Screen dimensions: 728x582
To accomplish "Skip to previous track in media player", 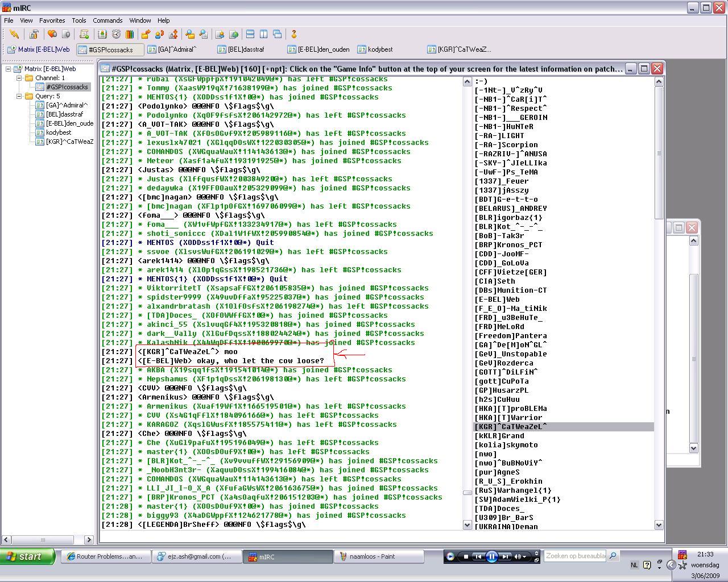I will click(x=478, y=557).
